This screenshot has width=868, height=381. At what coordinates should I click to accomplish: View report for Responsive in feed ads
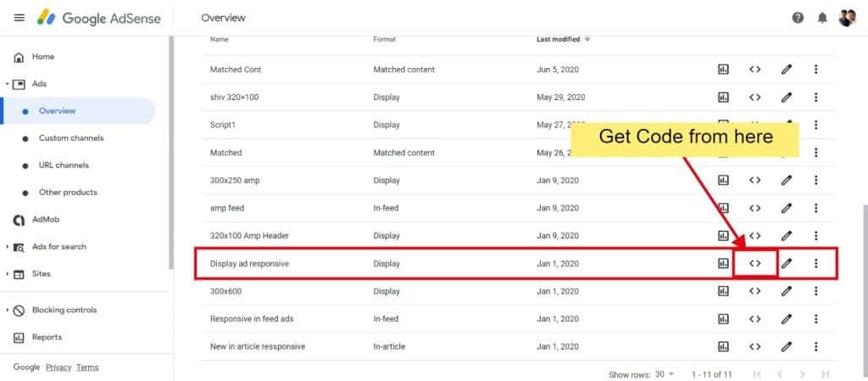pos(723,318)
